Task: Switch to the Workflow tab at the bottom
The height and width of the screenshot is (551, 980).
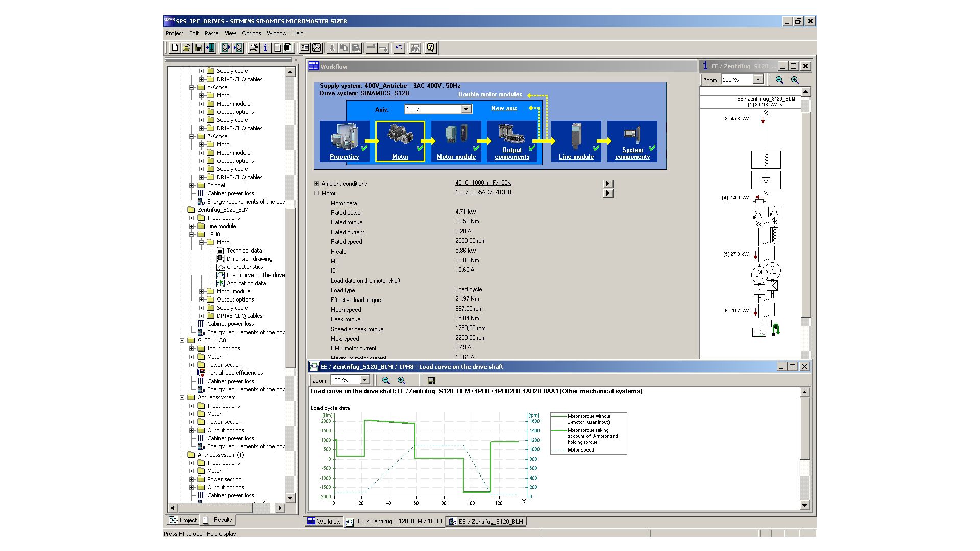Action: coord(324,521)
